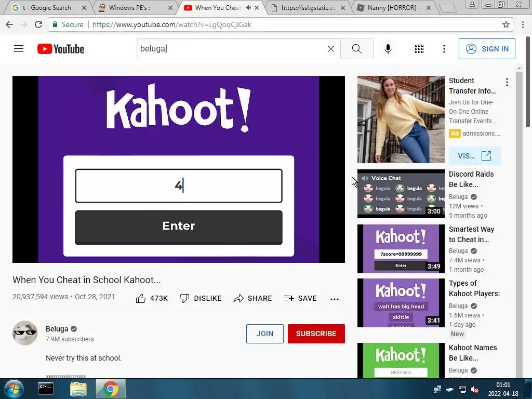Subscribe to Beluga with red button

point(316,334)
